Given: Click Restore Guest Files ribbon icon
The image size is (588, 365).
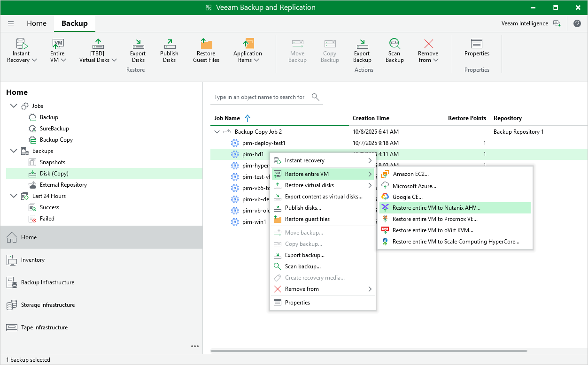Looking at the screenshot, I should pos(206,44).
